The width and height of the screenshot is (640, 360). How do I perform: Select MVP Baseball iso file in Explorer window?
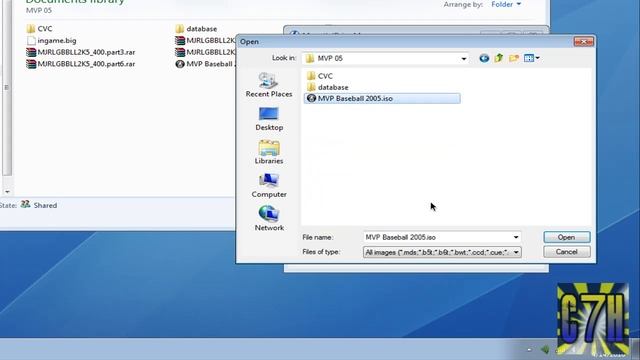click(205, 64)
